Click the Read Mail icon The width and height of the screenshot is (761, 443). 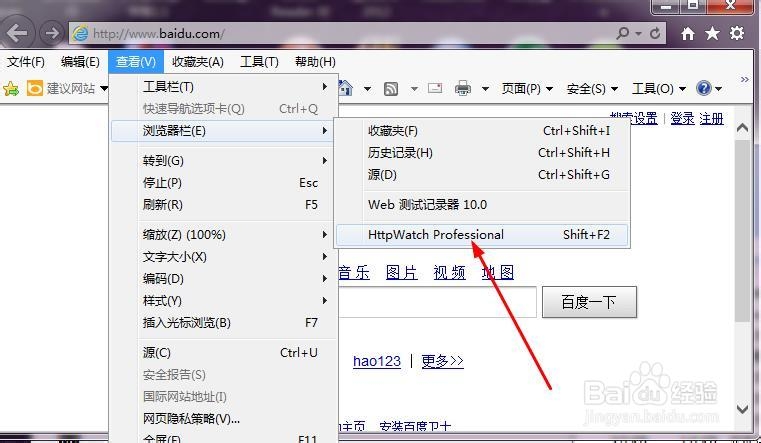point(435,88)
